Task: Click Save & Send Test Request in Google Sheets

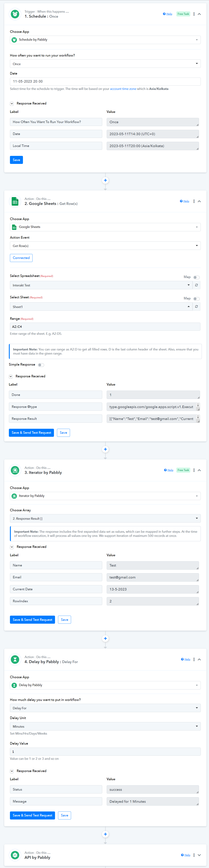Action: coord(31,433)
